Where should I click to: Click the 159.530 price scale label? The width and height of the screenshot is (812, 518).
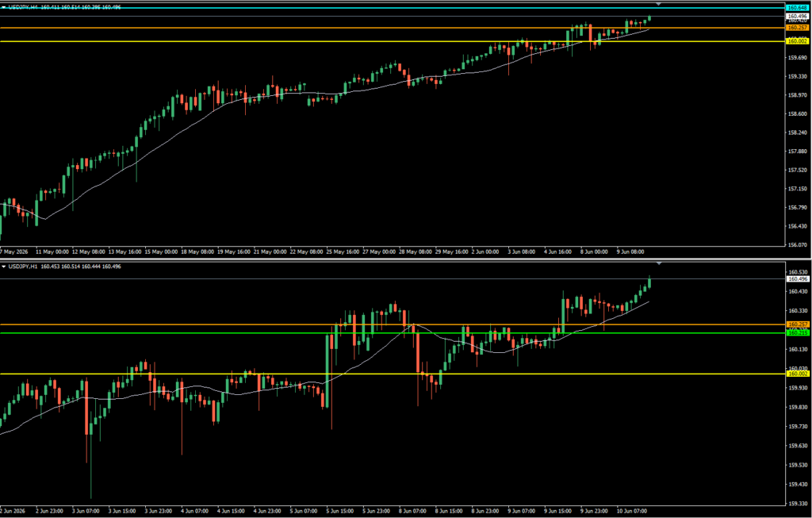click(x=799, y=465)
